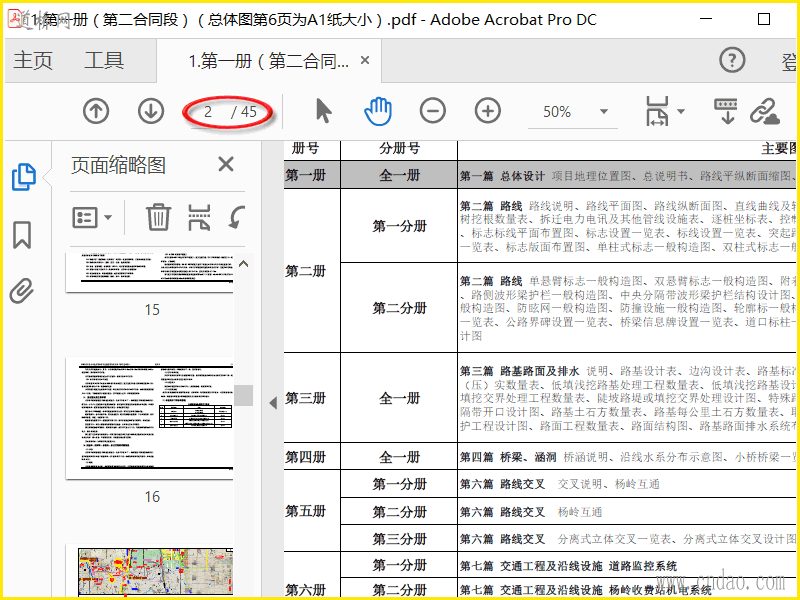Maximize the Acrobat window
The height and width of the screenshot is (600, 800).
tap(764, 19)
